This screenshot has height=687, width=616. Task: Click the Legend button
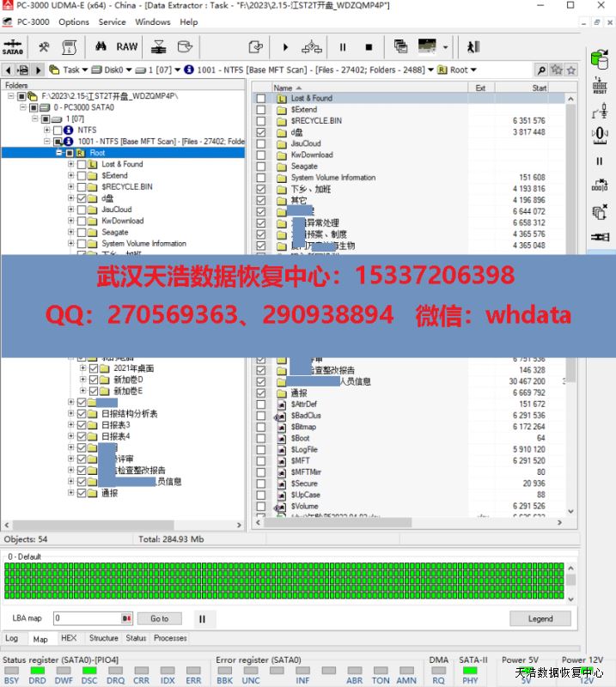click(x=540, y=618)
